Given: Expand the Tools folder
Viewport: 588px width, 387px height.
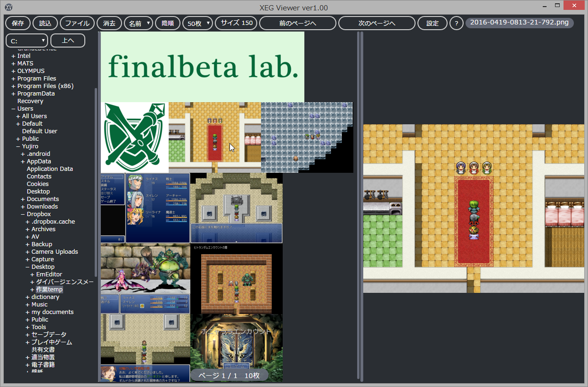Looking at the screenshot, I should click(28, 327).
